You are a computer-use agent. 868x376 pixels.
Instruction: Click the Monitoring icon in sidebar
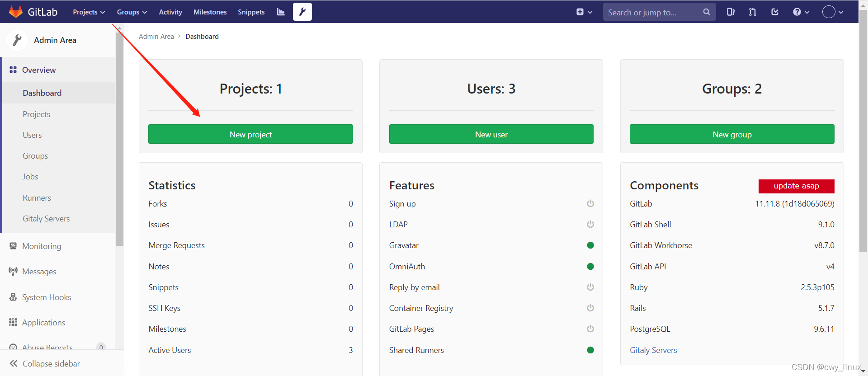click(13, 246)
